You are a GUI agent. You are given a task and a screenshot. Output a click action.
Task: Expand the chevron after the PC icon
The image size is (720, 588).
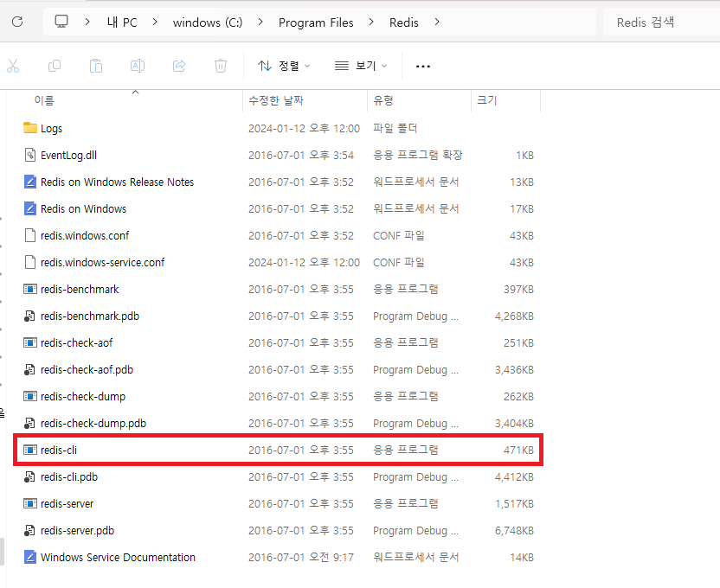tap(87, 22)
